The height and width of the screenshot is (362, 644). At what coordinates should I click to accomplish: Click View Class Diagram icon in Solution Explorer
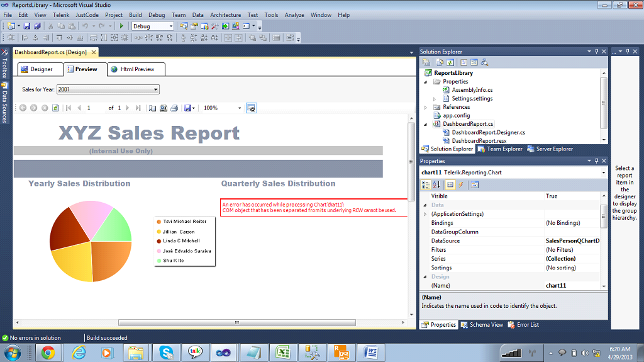pos(485,62)
